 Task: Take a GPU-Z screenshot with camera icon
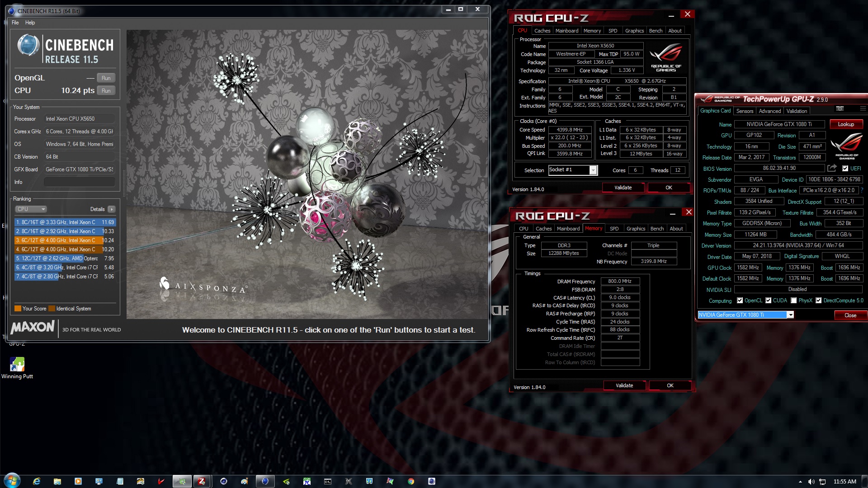click(x=840, y=109)
